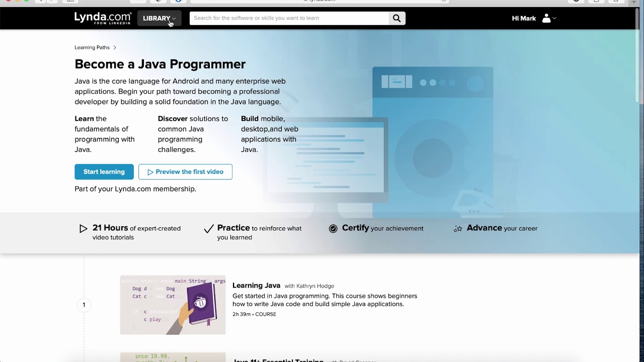Click the stars icon beside Advance
The image size is (644, 362).
[x=458, y=229]
